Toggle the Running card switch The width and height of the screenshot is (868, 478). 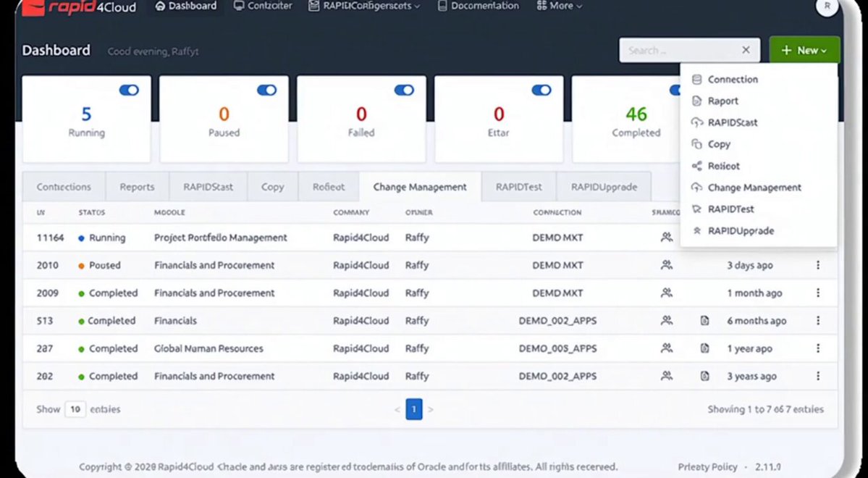click(129, 91)
